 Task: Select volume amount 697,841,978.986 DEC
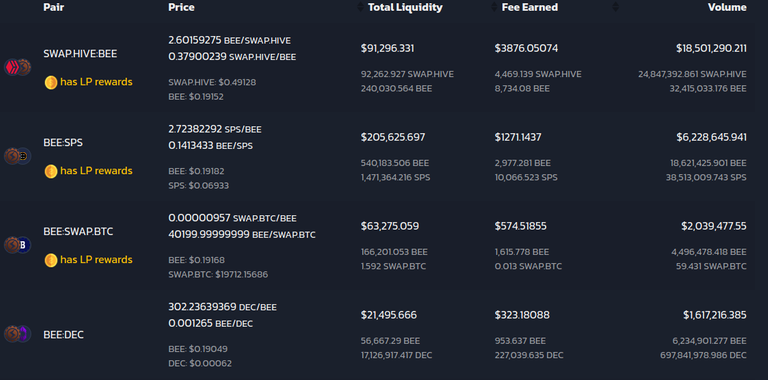click(703, 356)
